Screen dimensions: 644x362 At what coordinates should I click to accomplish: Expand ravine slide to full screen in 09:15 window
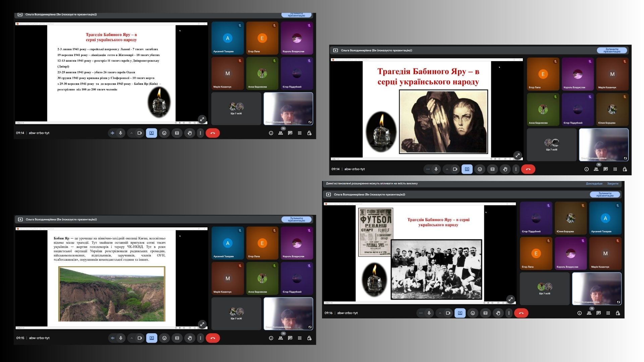click(x=202, y=324)
